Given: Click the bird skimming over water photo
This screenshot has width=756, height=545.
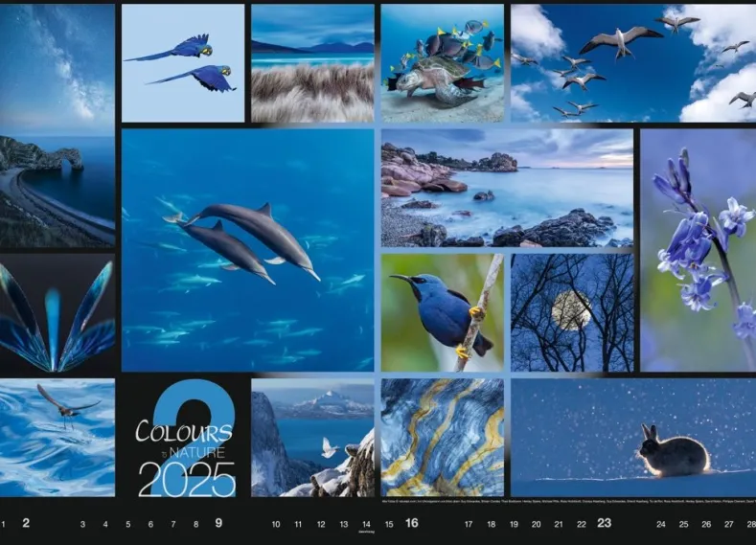Looking at the screenshot, I should (x=57, y=438).
